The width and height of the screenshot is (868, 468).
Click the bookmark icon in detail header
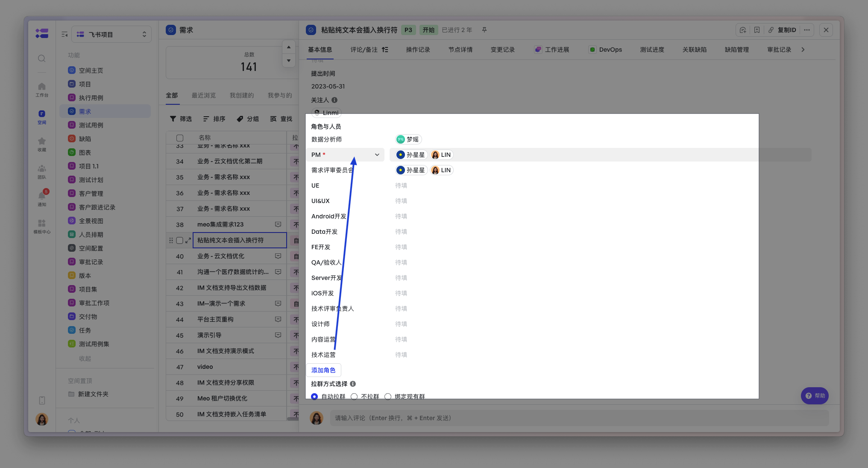(757, 30)
